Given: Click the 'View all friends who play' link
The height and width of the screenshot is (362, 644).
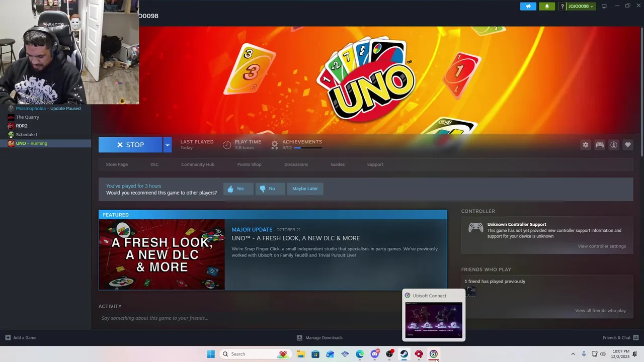Looking at the screenshot, I should (x=600, y=311).
